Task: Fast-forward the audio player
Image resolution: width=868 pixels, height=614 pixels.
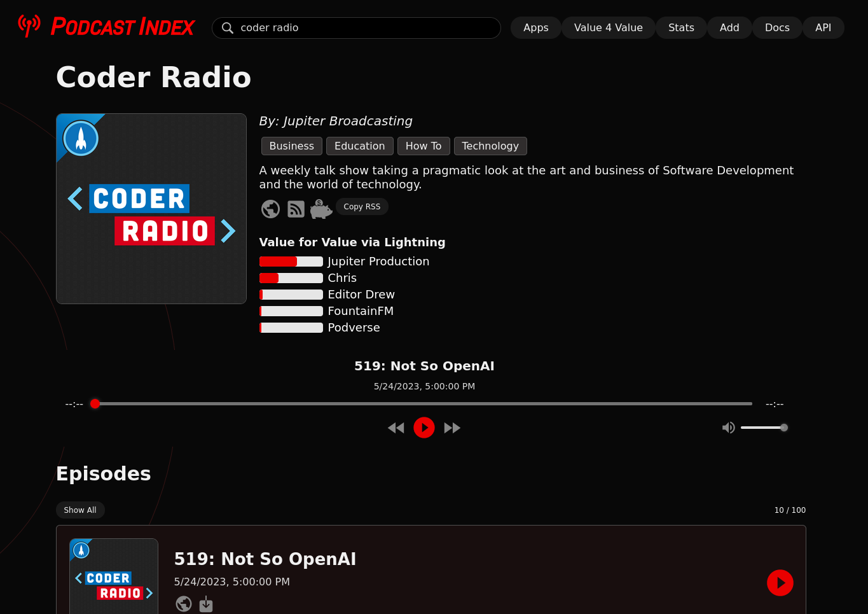Action: pyautogui.click(x=452, y=428)
